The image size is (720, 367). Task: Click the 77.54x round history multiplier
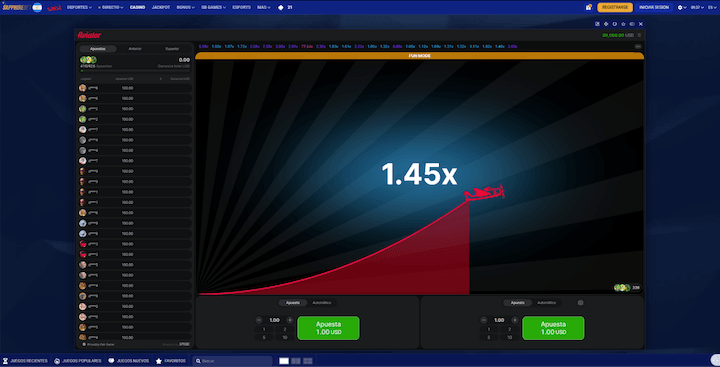pos(307,46)
